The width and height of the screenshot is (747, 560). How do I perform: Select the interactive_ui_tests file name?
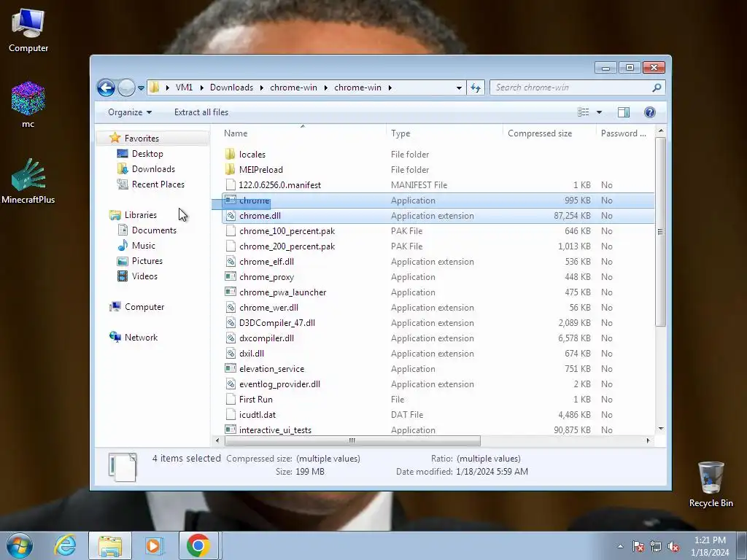pos(275,430)
